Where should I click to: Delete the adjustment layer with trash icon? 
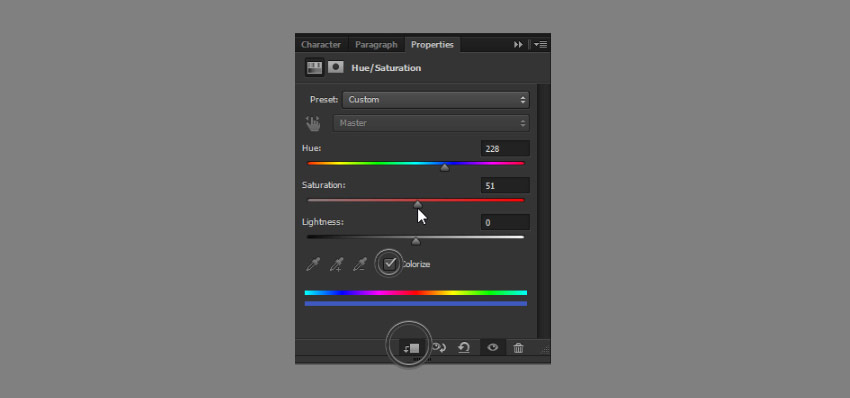519,348
